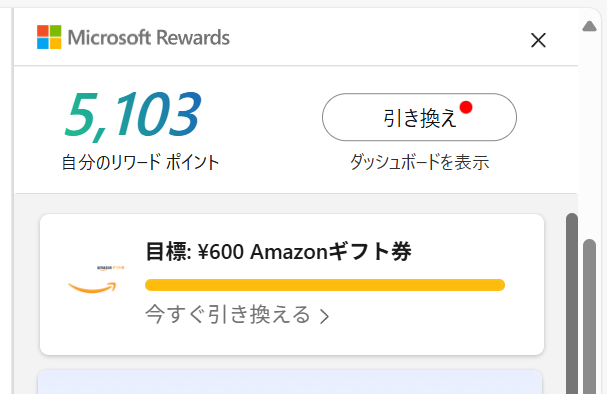607x394 pixels.
Task: Click the 目標: ¥600 Amazonギフト券 heading
Action: pyautogui.click(x=278, y=252)
